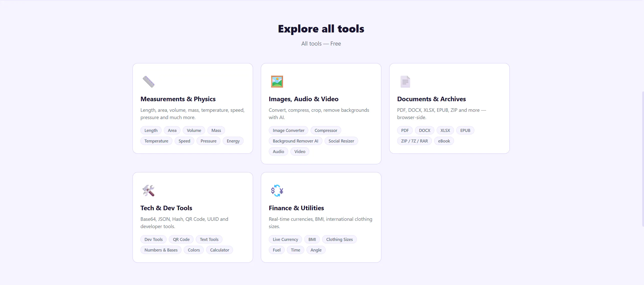Open the Measurements & Physics heading
Screen dimensions: 644x285
tap(178, 99)
